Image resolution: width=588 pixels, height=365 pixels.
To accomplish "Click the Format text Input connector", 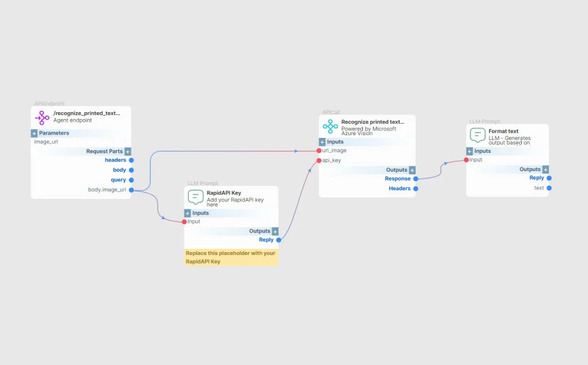I will click(x=466, y=160).
